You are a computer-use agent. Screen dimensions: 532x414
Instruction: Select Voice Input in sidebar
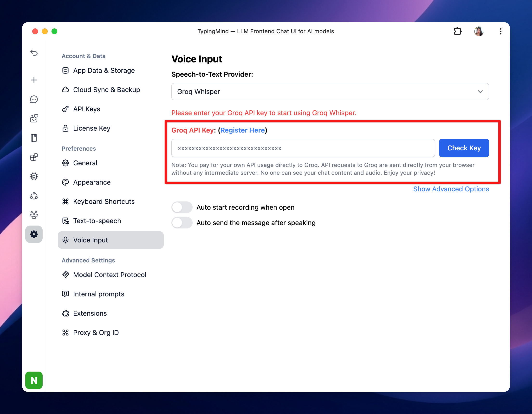coord(110,240)
